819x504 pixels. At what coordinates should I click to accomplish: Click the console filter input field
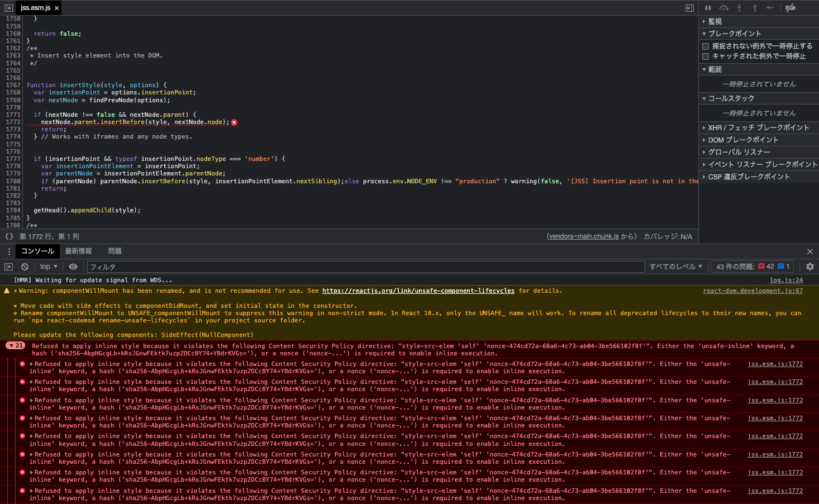[366, 267]
